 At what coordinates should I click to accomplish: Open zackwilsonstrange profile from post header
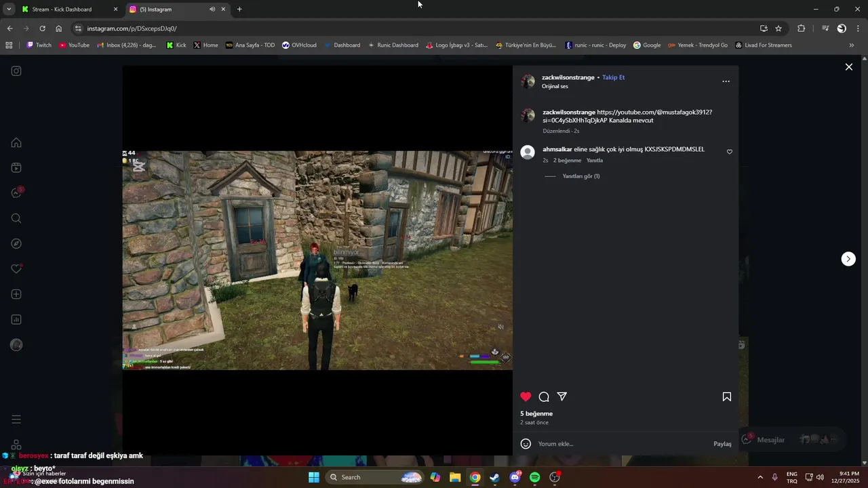[568, 77]
